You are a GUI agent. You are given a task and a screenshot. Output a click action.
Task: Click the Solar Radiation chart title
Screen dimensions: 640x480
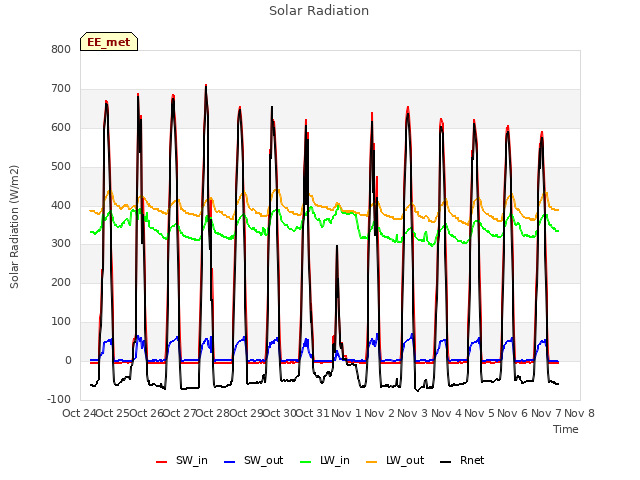click(x=319, y=11)
